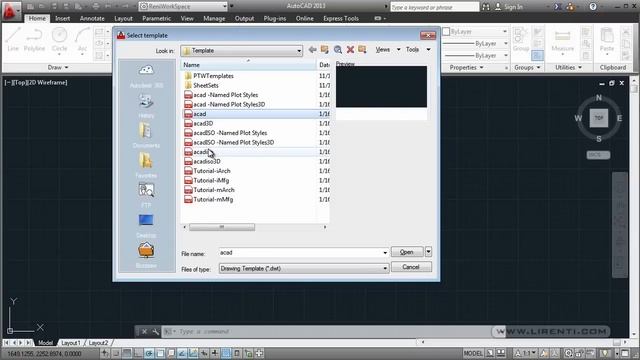This screenshot has width=640, height=360.
Task: Click the Back arrow in Select template dialog
Action: click(312, 49)
